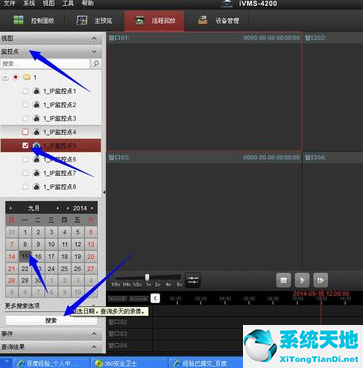Click the device management briefcase icon

point(203,20)
